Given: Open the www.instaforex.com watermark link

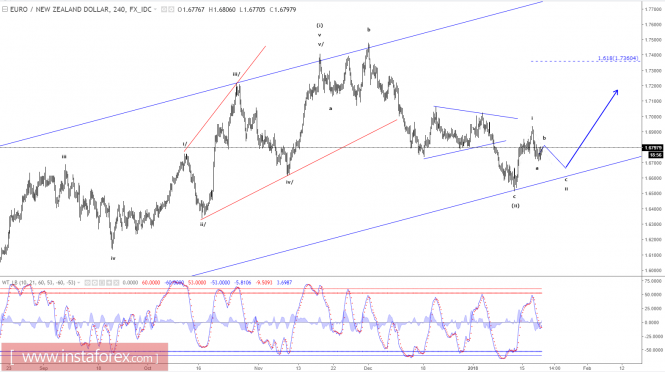Looking at the screenshot, I should 84,357.
